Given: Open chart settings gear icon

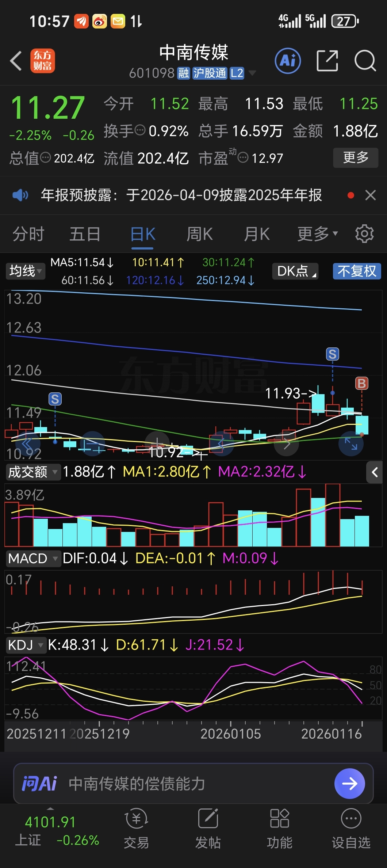Looking at the screenshot, I should tap(364, 234).
